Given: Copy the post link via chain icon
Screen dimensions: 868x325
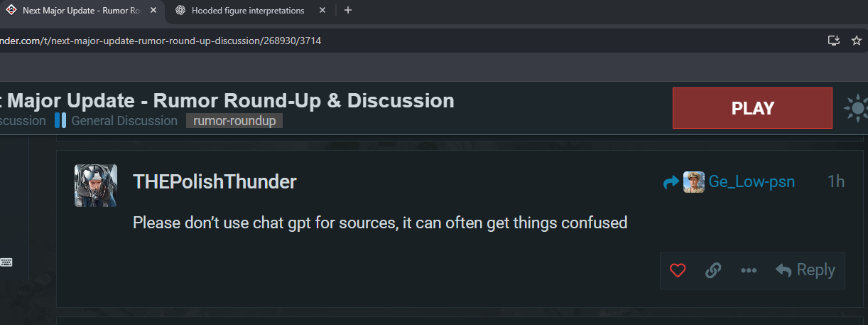Looking at the screenshot, I should click(x=713, y=270).
